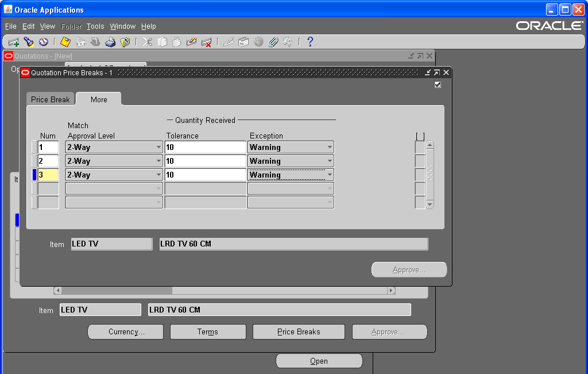Click Approve... button in Quotations window
588x374 pixels.
[390, 331]
